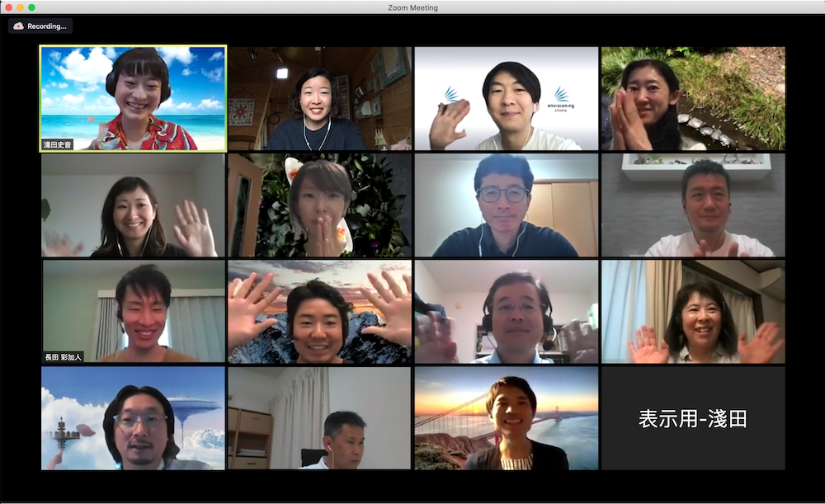Select the video tile with beach background
This screenshot has height=504, width=825.
click(133, 98)
